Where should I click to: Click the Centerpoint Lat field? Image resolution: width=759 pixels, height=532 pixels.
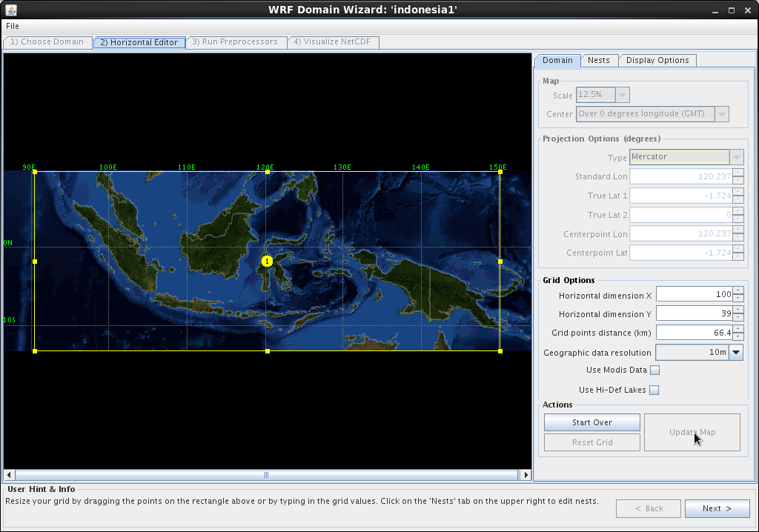pos(681,253)
